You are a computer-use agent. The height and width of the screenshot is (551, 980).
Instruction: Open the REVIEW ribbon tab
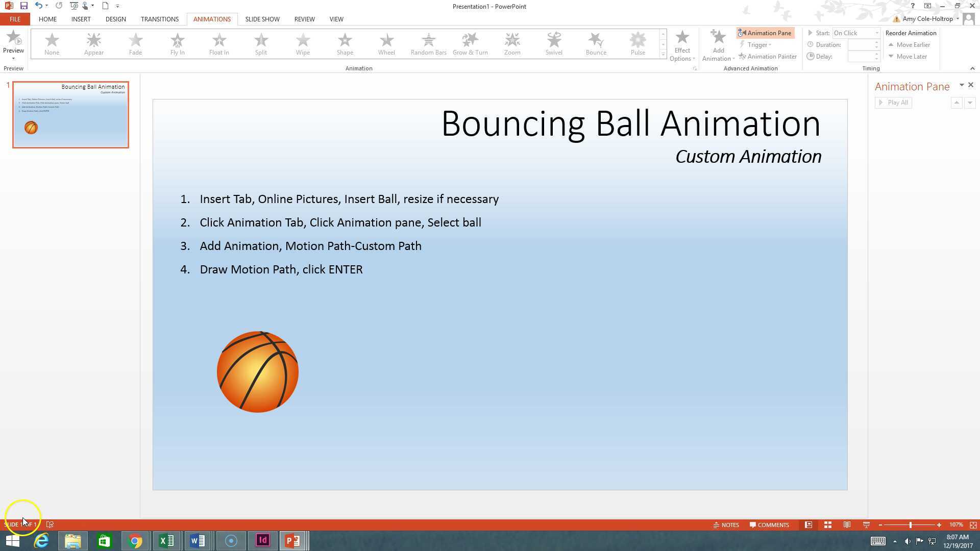click(x=304, y=19)
